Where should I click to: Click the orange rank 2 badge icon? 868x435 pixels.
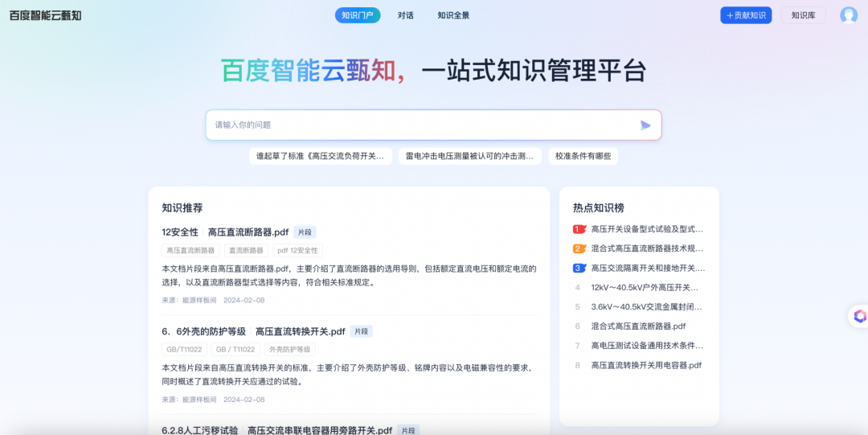pos(579,248)
